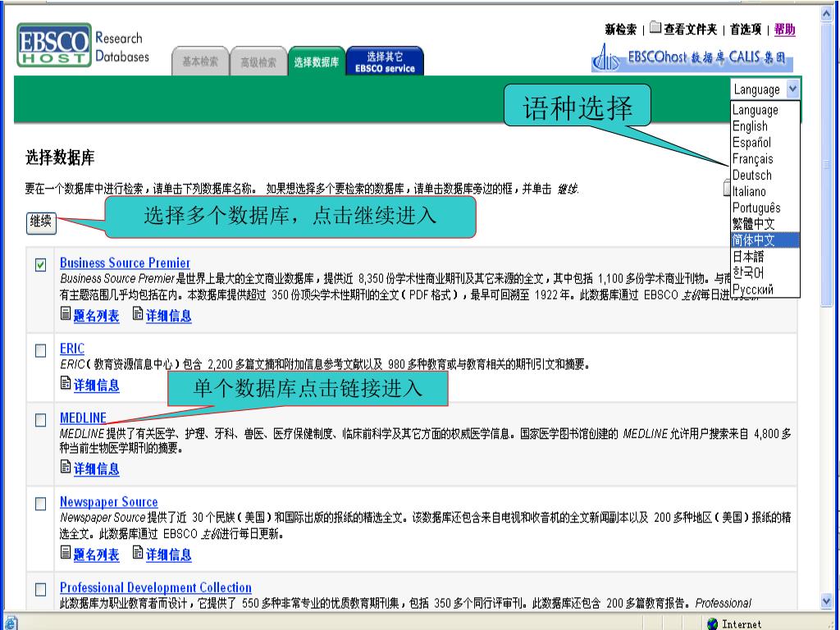Select Português from language list

[x=765, y=208]
